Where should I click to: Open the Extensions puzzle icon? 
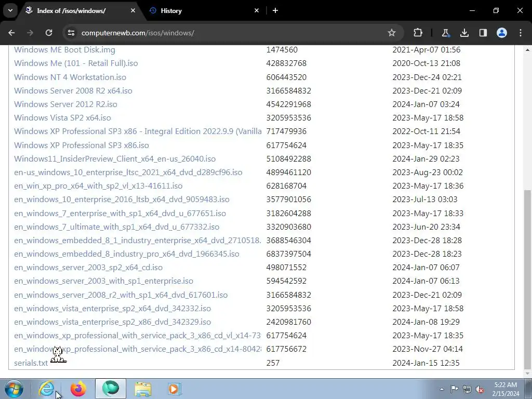click(418, 33)
